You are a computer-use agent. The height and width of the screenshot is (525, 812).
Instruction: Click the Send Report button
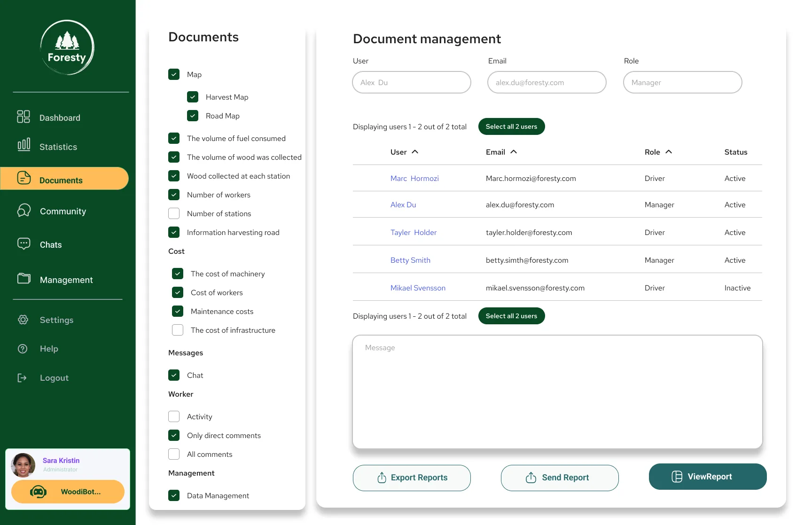[x=560, y=478]
